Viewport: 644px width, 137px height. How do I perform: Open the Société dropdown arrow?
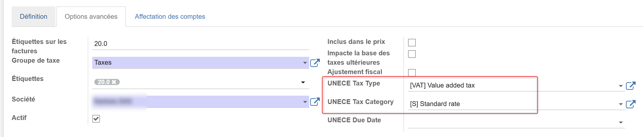tap(305, 102)
